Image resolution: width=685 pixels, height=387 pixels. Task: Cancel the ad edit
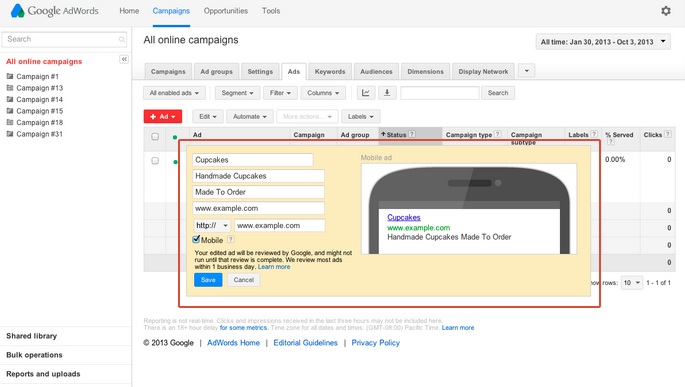243,280
